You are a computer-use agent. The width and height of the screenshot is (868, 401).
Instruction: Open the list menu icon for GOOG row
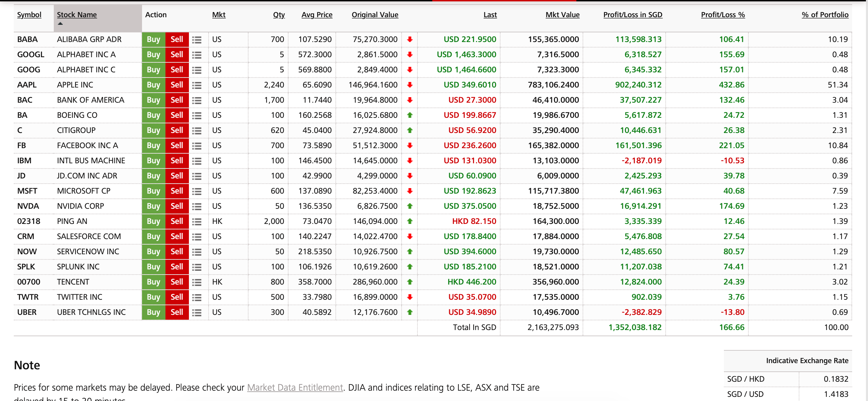point(197,70)
